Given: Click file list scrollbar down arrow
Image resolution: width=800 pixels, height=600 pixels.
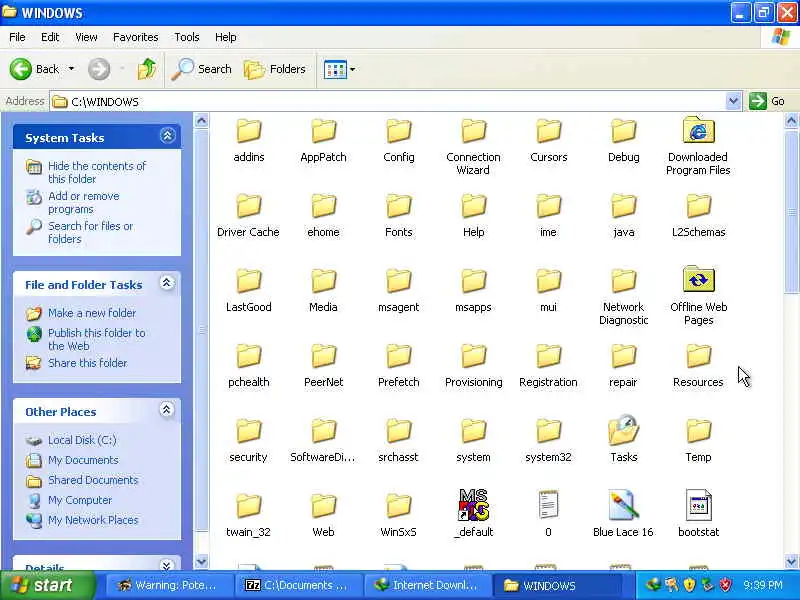Looking at the screenshot, I should [x=791, y=561].
